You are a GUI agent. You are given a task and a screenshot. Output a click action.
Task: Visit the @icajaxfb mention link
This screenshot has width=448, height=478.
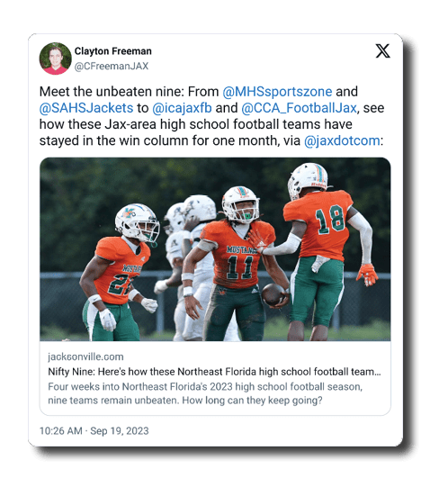pyautogui.click(x=182, y=108)
